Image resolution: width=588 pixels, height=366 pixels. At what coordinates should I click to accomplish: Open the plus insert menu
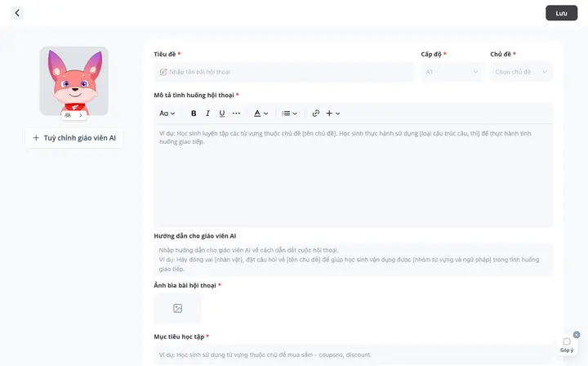coord(332,114)
